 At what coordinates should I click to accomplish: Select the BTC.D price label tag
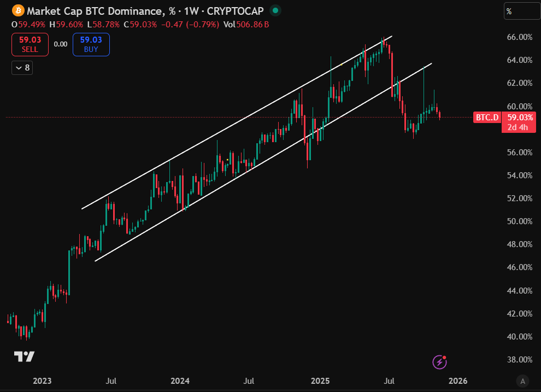487,118
